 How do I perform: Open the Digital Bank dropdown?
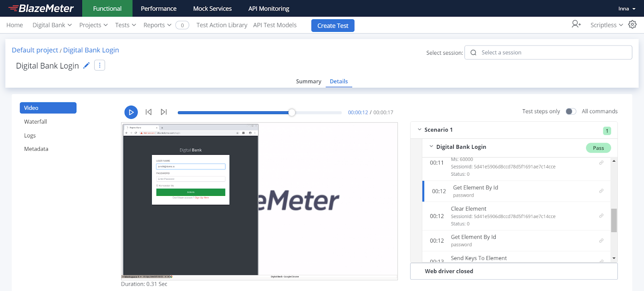click(52, 25)
